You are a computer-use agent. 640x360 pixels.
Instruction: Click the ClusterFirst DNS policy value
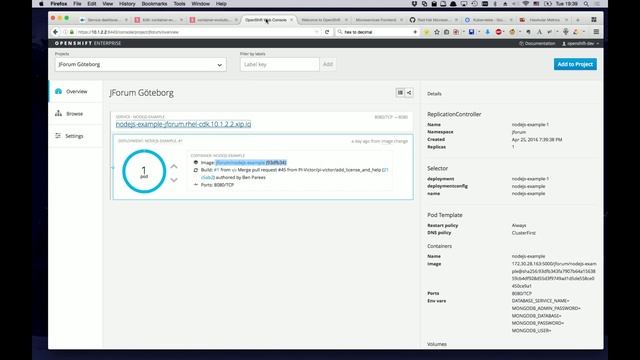[524, 233]
